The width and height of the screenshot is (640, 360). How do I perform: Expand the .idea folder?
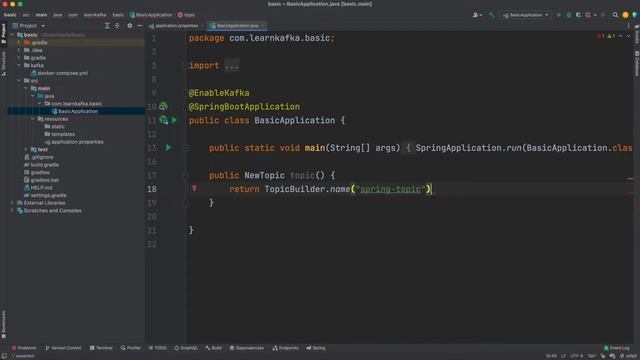tap(19, 50)
